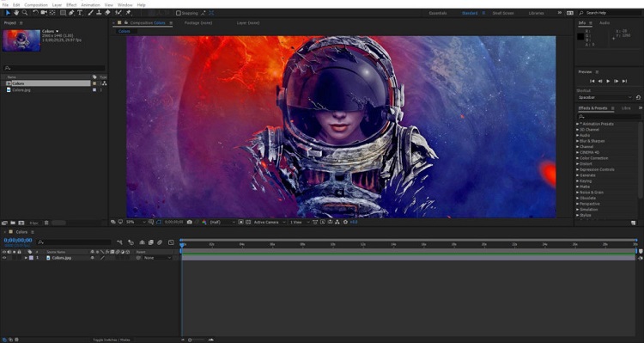Toggle Motion Blur enable switch in timeline
The width and height of the screenshot is (644, 343).
pos(160,242)
